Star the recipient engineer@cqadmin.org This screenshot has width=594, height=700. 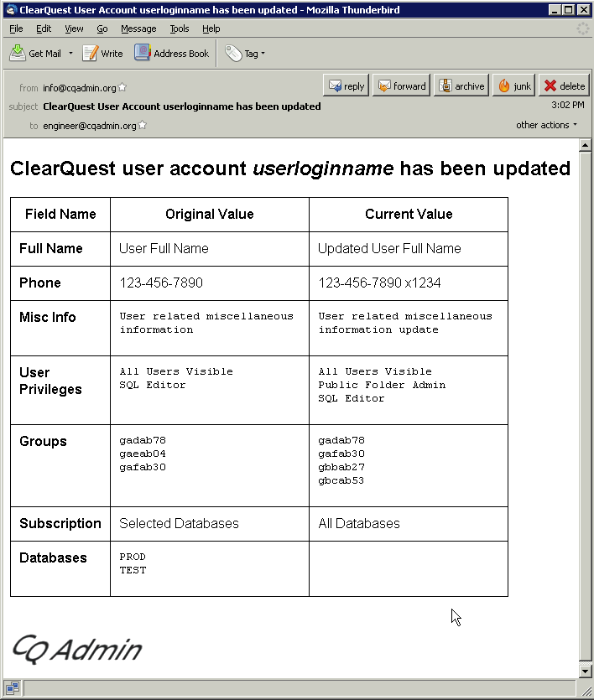click(143, 125)
